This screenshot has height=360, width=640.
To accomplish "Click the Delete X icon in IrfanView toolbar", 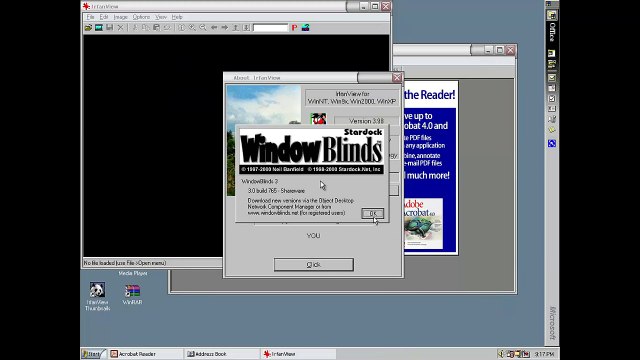I will (120, 28).
